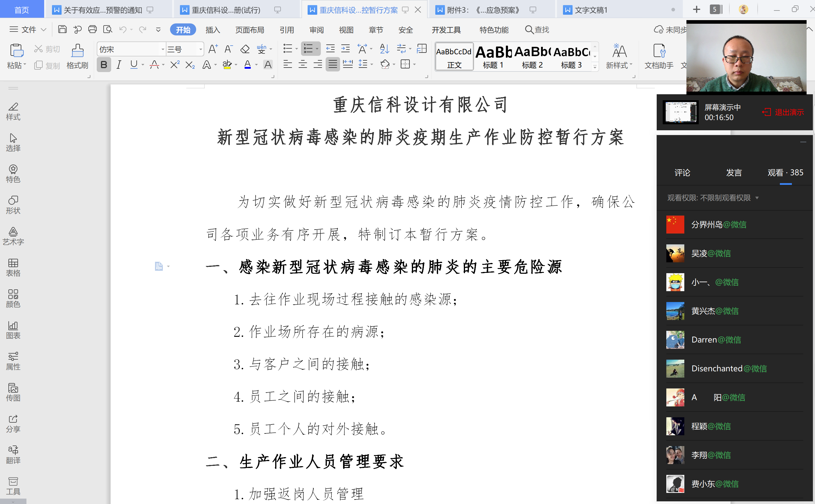Click the Subscript icon
This screenshot has width=815, height=504.
(190, 65)
